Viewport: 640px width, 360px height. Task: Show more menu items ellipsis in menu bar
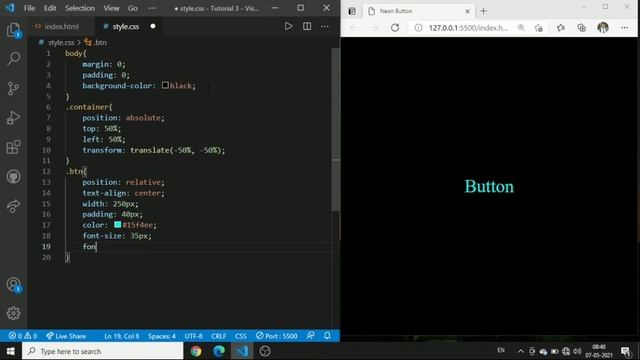pos(152,8)
